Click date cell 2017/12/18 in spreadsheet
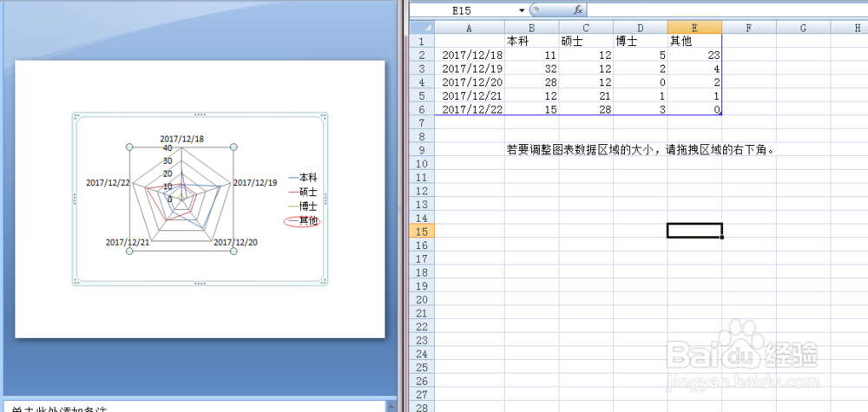This screenshot has height=412, width=868. pyautogui.click(x=469, y=55)
